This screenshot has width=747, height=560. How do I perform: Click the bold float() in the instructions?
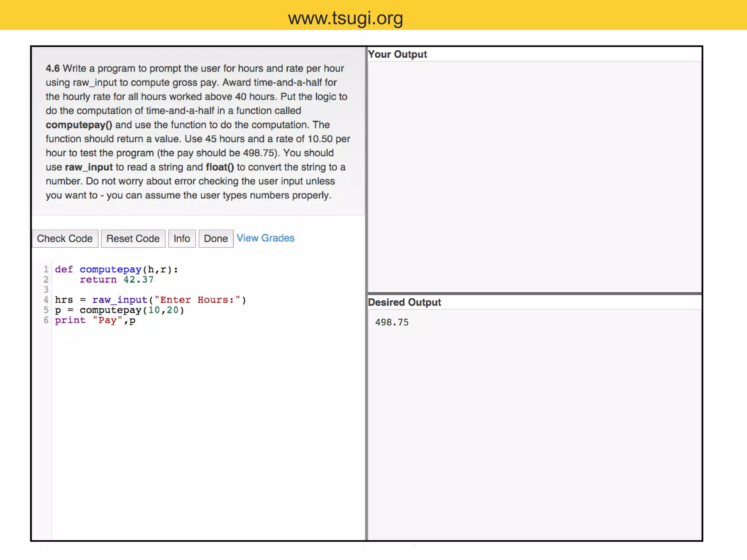[220, 167]
